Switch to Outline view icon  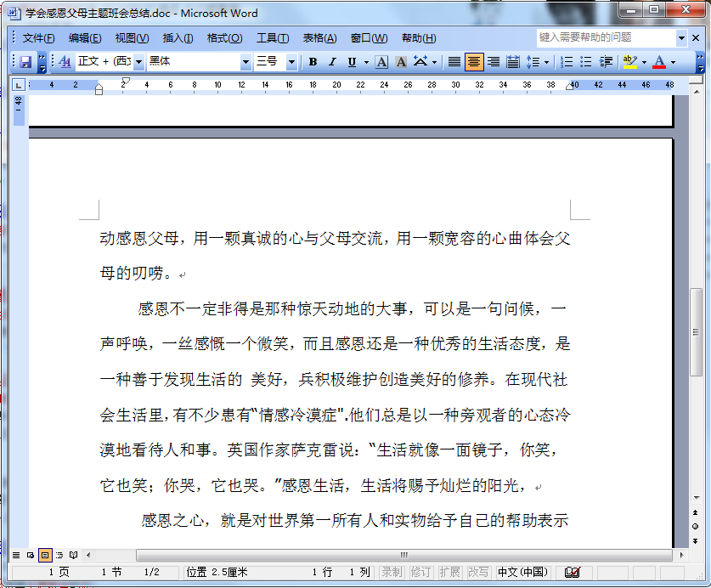tap(59, 555)
